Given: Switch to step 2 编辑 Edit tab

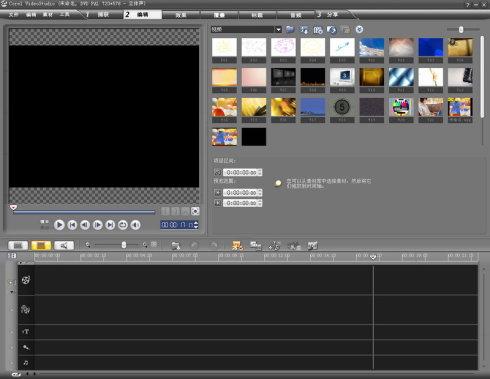Looking at the screenshot, I should click(143, 15).
